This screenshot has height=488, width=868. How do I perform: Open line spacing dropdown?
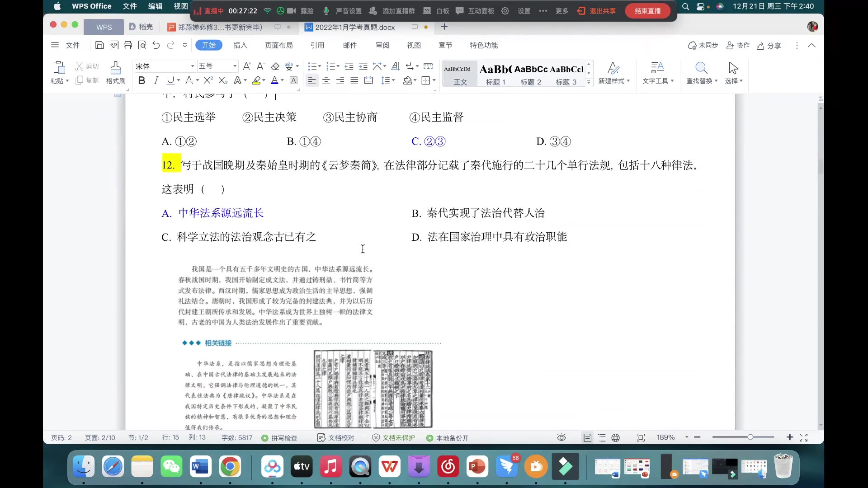coord(388,80)
